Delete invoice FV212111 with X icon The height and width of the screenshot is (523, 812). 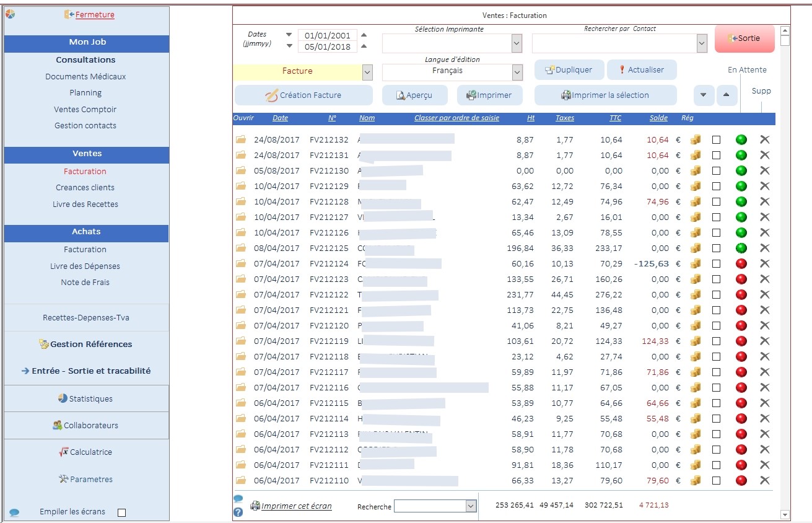pos(765,465)
